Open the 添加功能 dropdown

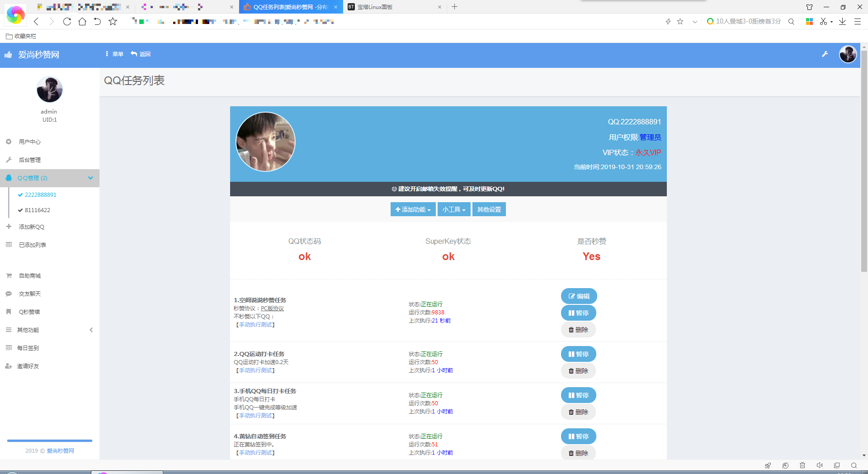point(412,209)
